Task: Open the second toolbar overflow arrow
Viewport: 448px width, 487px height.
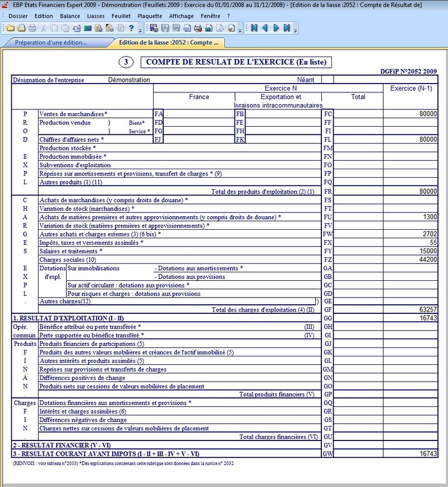Action: (x=240, y=30)
